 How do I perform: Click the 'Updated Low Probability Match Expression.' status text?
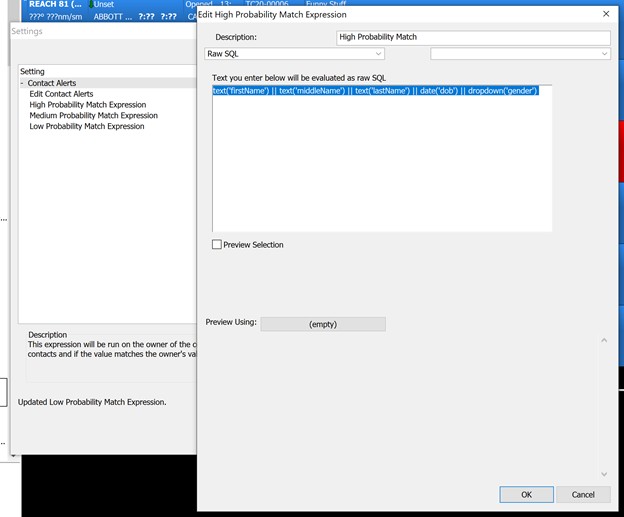[92, 402]
